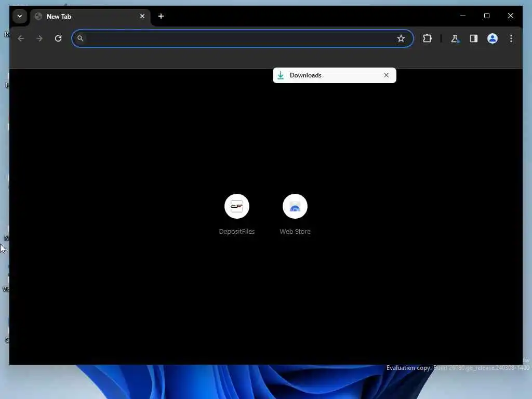532x399 pixels.
Task: Maximize the Chrome window
Action: (x=486, y=16)
